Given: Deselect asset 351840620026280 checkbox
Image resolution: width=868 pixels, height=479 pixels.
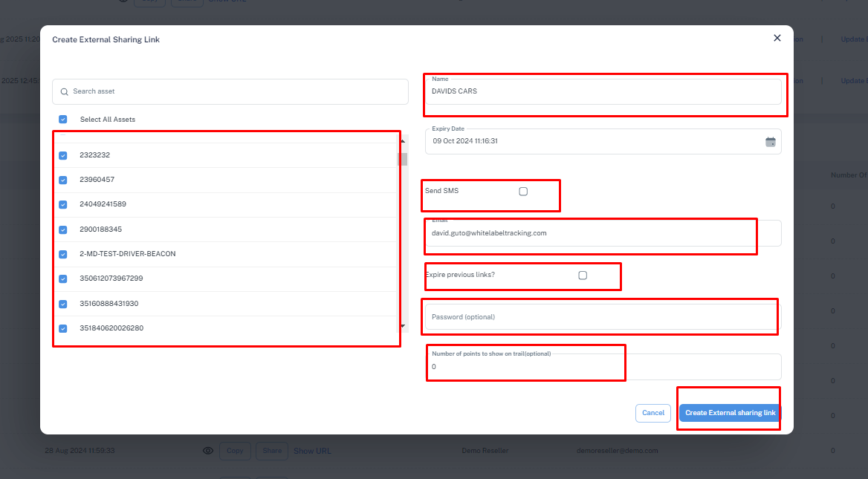Looking at the screenshot, I should coord(63,328).
